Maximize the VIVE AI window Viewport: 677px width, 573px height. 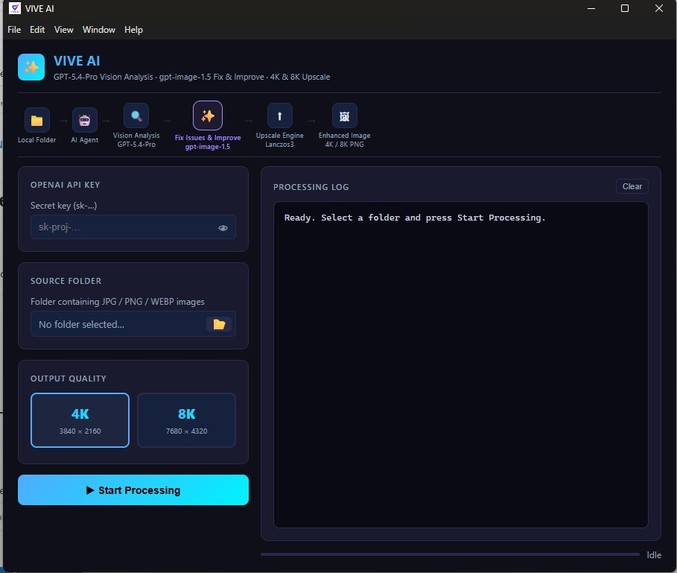pos(625,8)
